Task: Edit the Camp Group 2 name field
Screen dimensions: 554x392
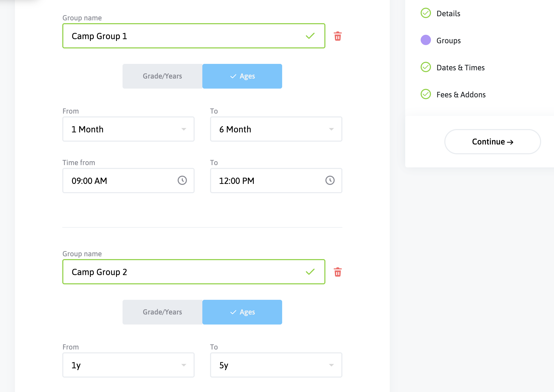Action: 185,272
